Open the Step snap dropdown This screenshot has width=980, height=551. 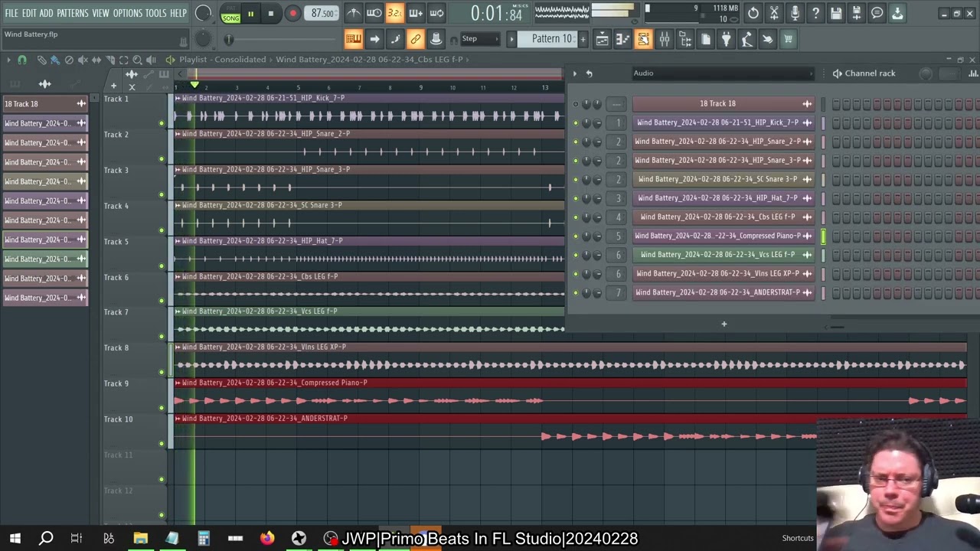point(480,39)
